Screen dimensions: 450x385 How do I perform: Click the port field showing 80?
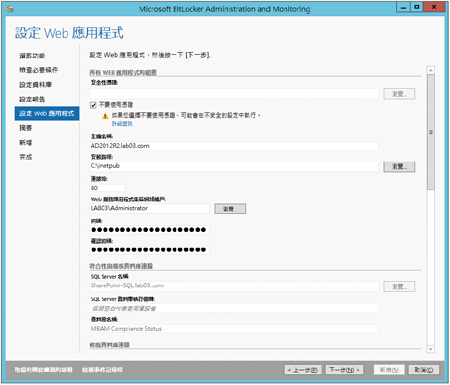point(108,188)
